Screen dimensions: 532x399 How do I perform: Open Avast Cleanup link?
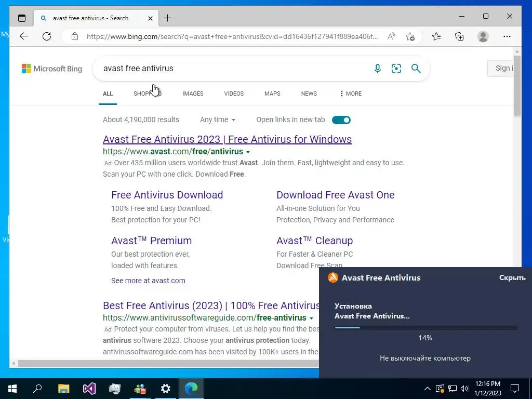click(x=314, y=241)
